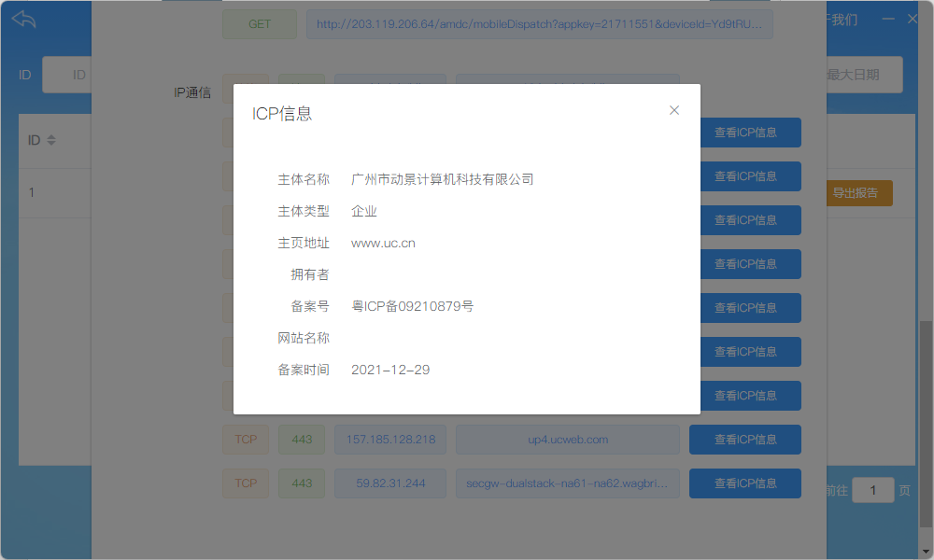Focus the page number input showing 1

click(872, 490)
